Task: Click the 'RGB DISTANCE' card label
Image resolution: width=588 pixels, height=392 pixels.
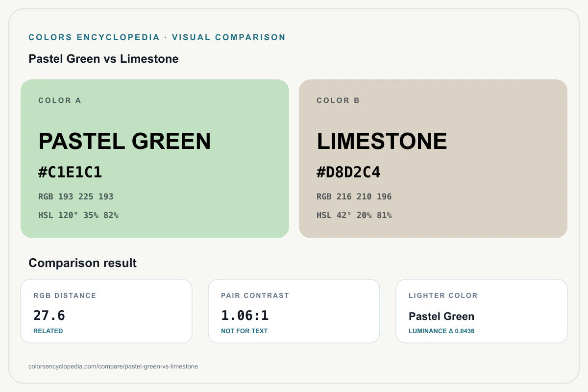Action: (x=65, y=295)
